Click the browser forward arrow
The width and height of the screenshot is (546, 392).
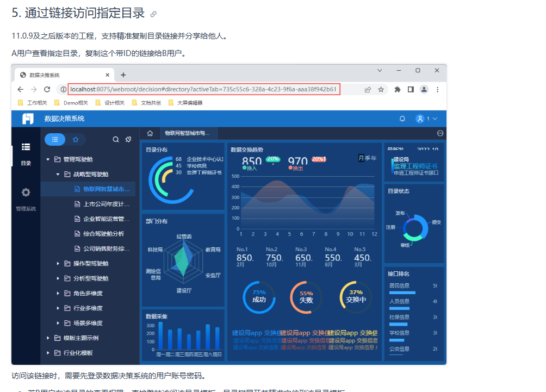point(34,90)
